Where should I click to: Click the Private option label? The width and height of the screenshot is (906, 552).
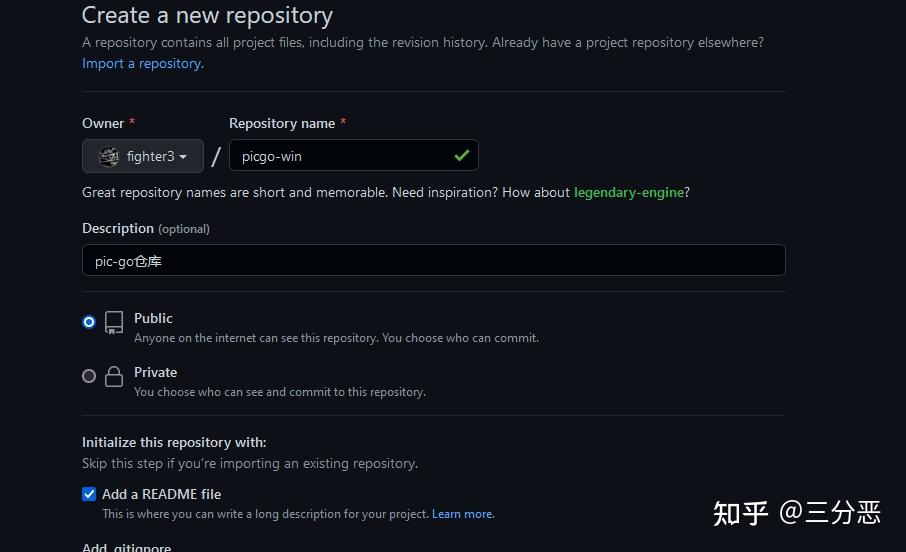(155, 372)
